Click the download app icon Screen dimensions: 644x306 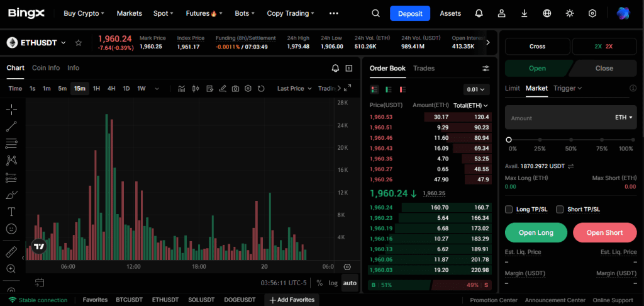click(x=524, y=14)
